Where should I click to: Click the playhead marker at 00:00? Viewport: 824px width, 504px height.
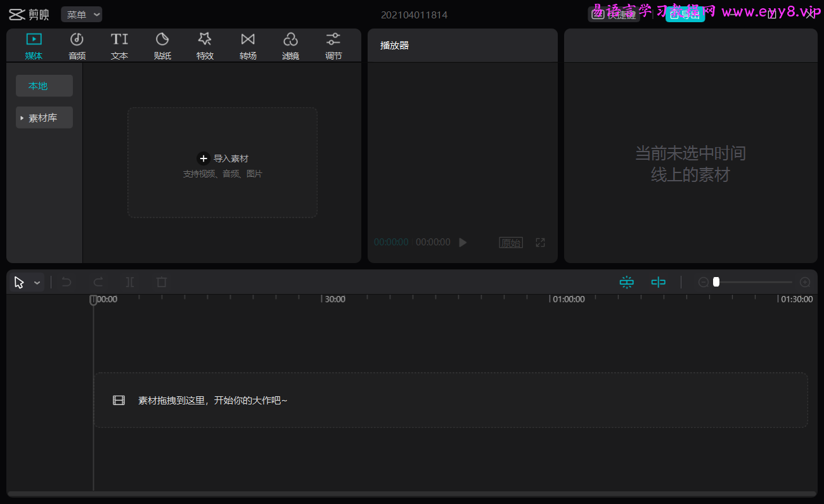click(93, 300)
